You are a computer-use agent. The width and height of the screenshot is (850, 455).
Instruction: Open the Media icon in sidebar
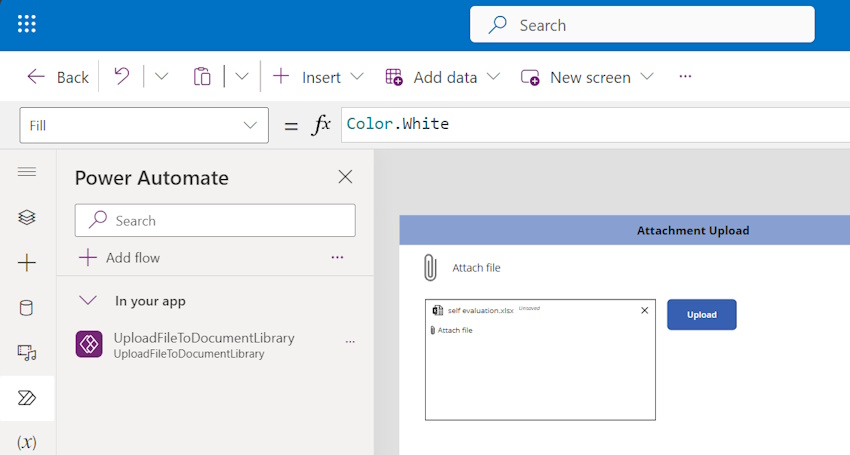(x=27, y=353)
